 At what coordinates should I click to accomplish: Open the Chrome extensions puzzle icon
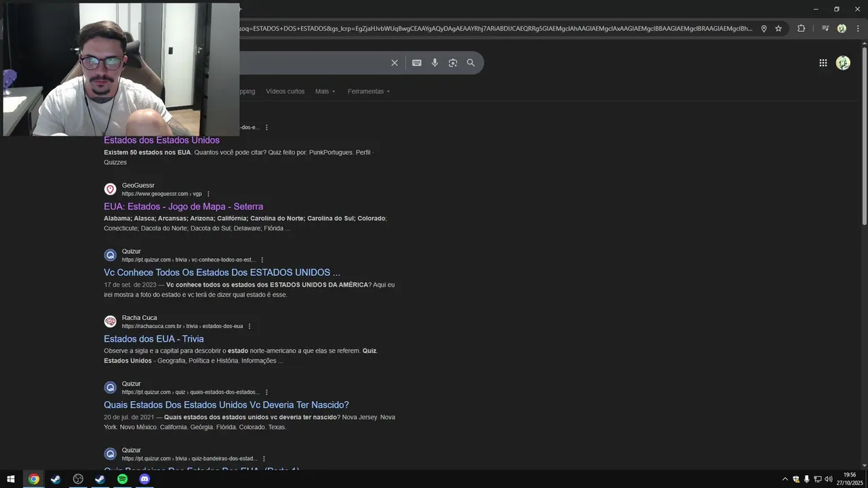tap(801, 28)
